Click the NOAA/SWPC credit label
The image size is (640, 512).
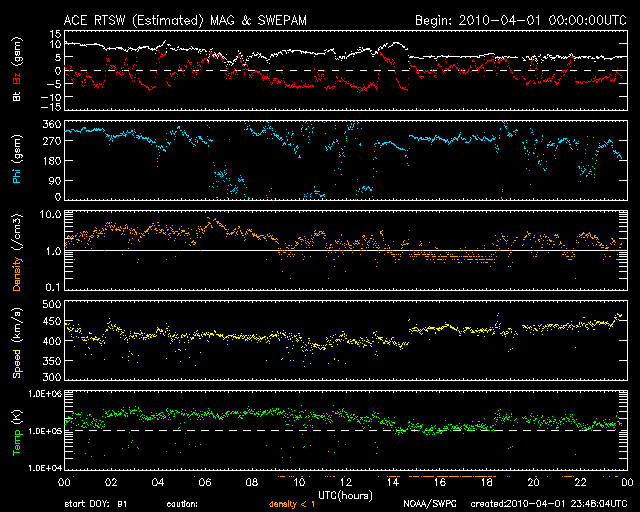(x=429, y=504)
